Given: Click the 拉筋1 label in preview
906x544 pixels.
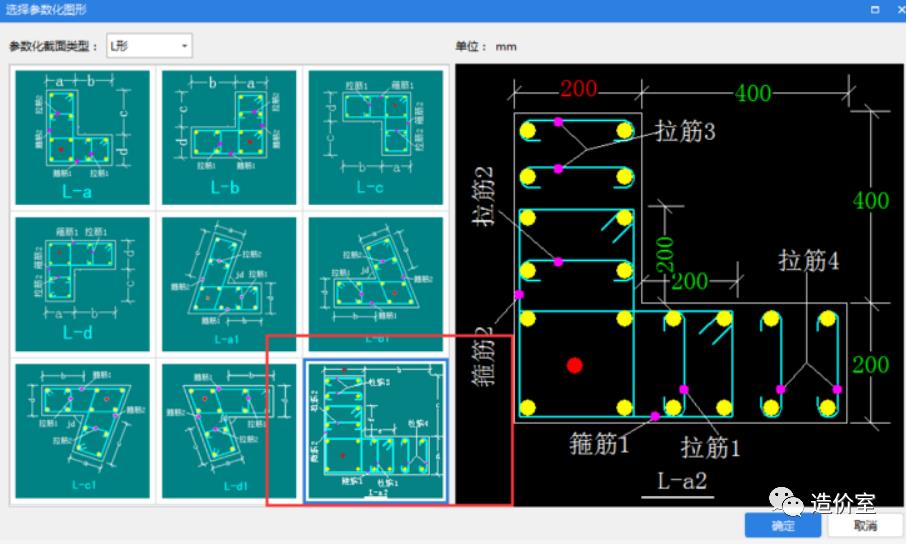Looking at the screenshot, I should (710, 447).
